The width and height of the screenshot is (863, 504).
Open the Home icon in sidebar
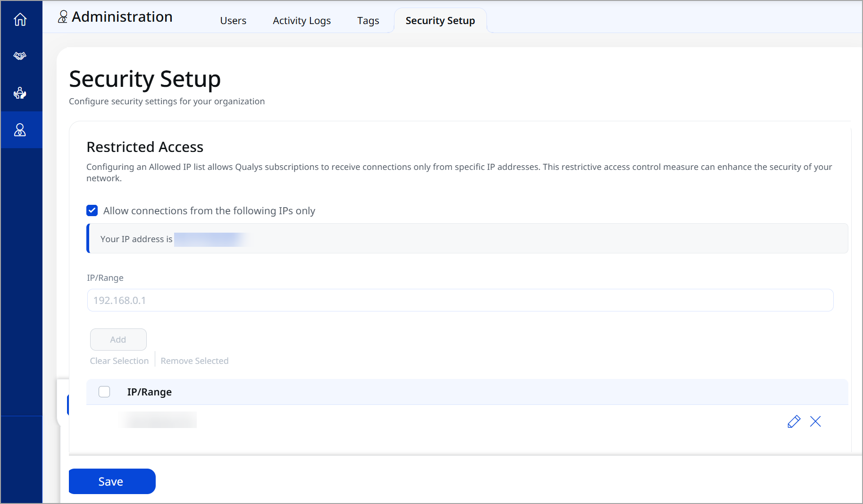(x=20, y=19)
